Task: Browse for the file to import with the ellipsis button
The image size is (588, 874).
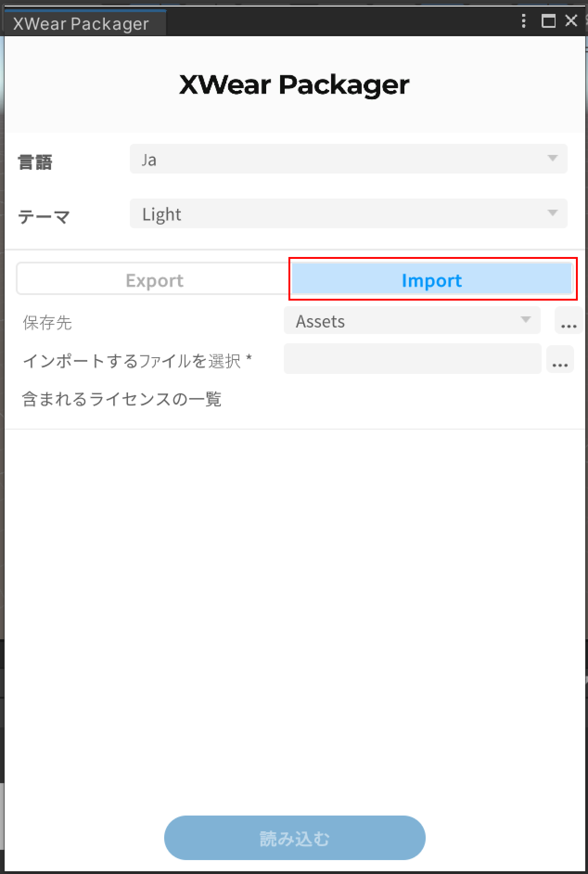Action: click(x=560, y=359)
